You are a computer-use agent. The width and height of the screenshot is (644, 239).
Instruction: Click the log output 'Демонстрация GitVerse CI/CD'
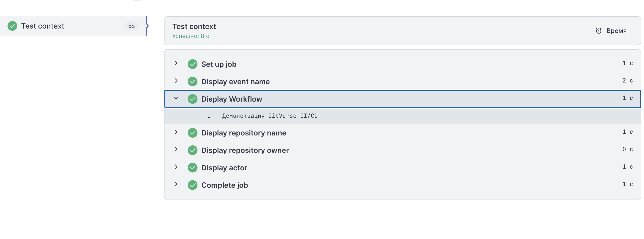pyautogui.click(x=270, y=116)
